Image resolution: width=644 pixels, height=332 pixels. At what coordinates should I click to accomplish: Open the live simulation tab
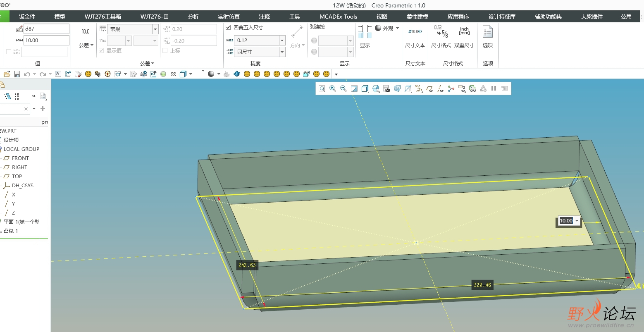pos(229,17)
